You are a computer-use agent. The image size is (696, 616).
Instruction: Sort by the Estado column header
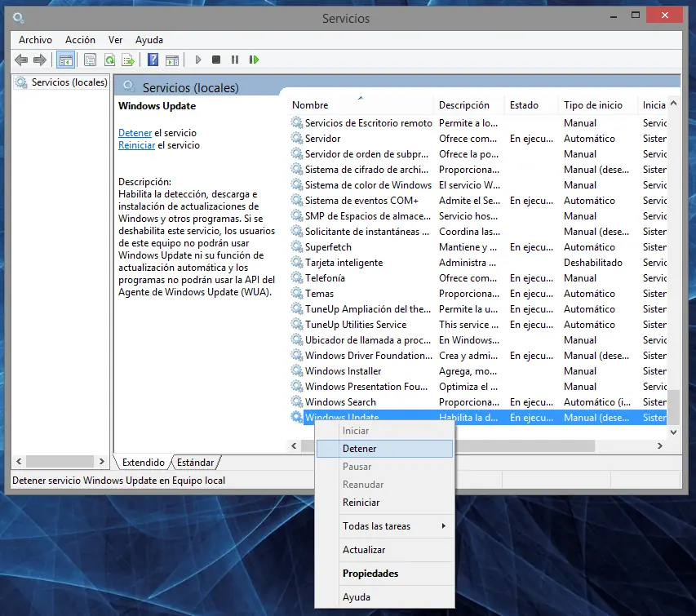(x=531, y=105)
